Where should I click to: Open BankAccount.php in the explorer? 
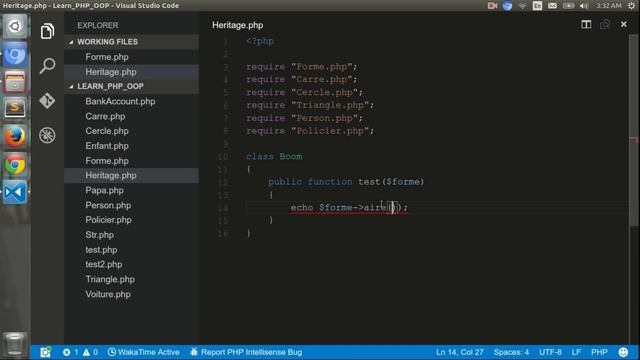(131, 101)
